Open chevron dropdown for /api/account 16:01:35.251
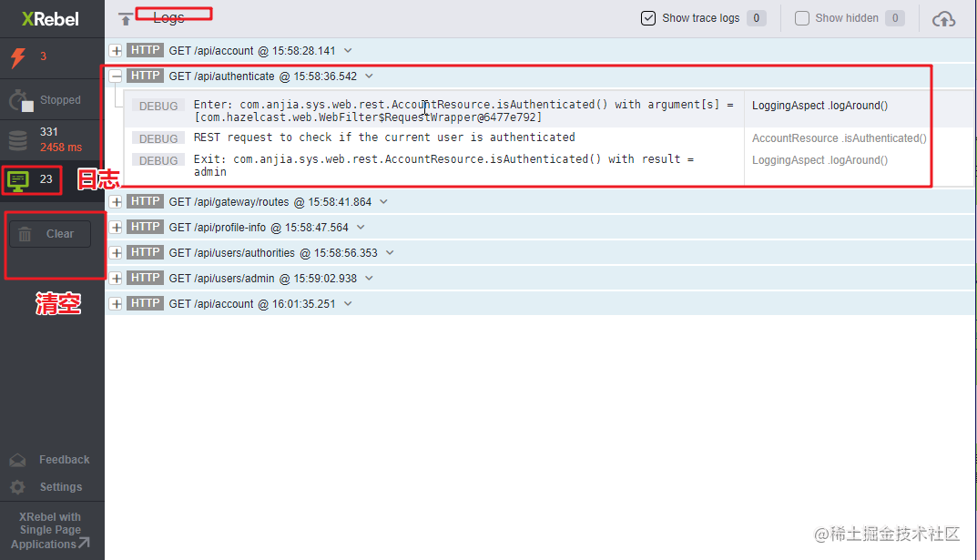This screenshot has width=977, height=560. pyautogui.click(x=349, y=304)
